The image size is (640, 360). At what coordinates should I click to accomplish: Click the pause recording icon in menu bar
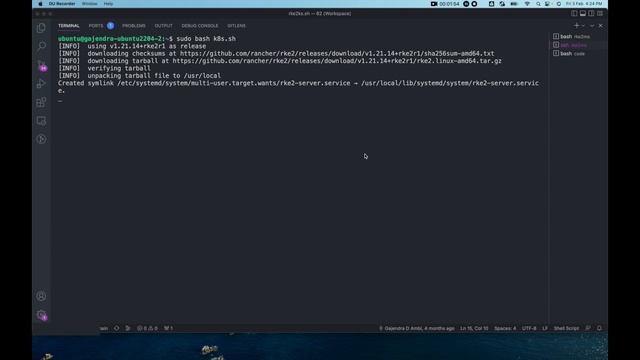[466, 4]
